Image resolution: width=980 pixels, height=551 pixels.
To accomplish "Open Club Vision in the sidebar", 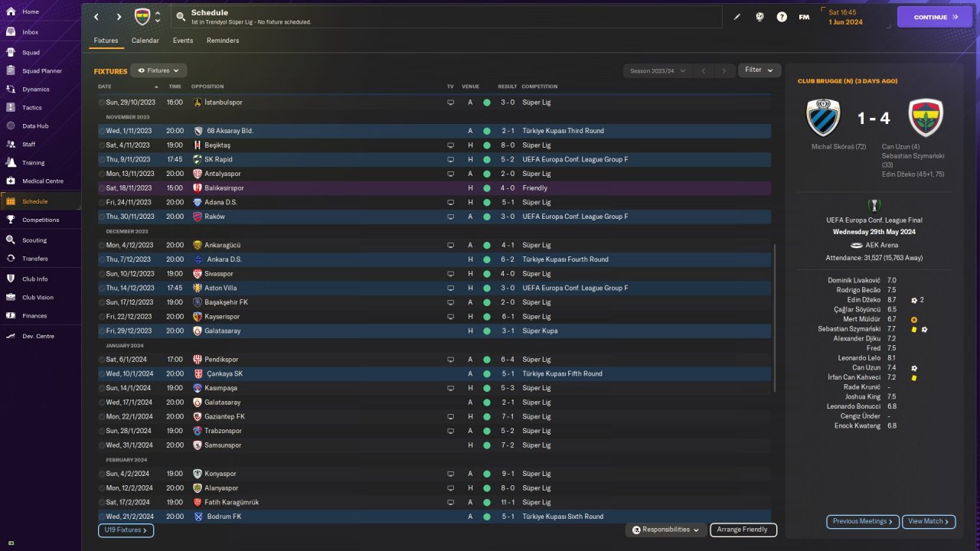I will (38, 298).
